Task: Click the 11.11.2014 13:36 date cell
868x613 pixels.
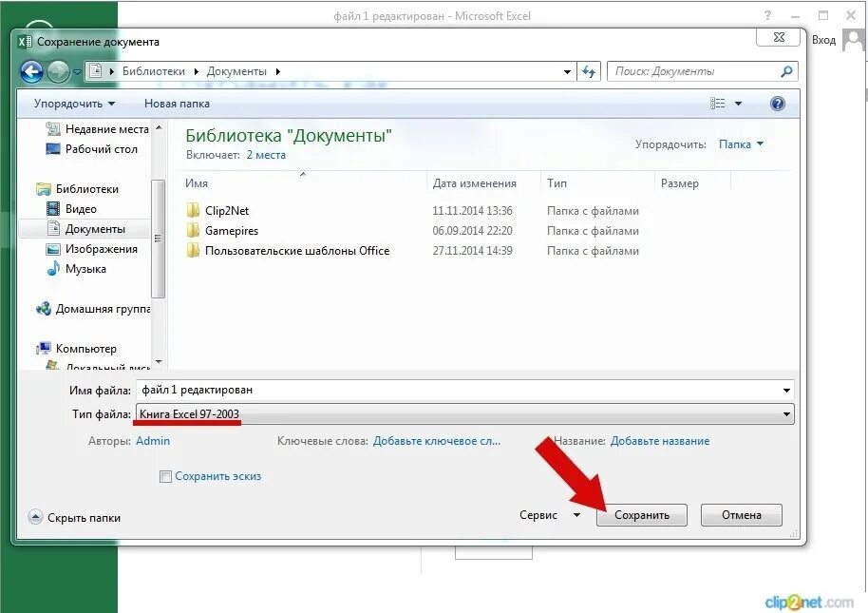Action: 472,210
